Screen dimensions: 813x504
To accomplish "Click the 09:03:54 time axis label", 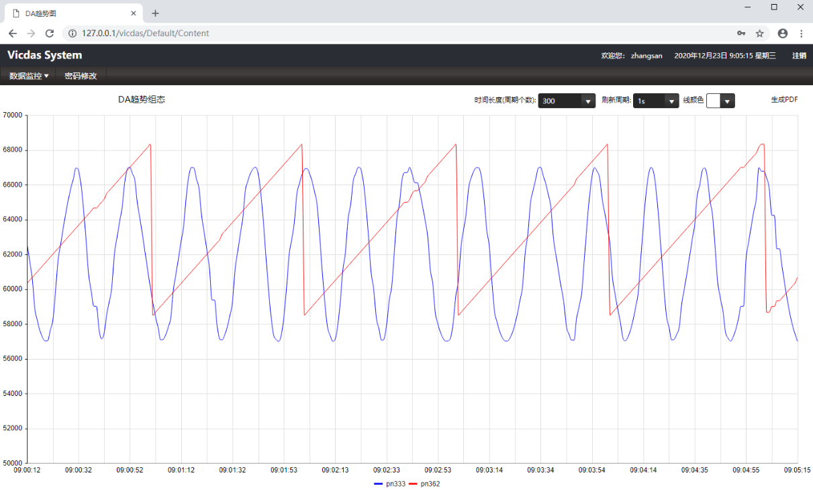I will pyautogui.click(x=592, y=470).
